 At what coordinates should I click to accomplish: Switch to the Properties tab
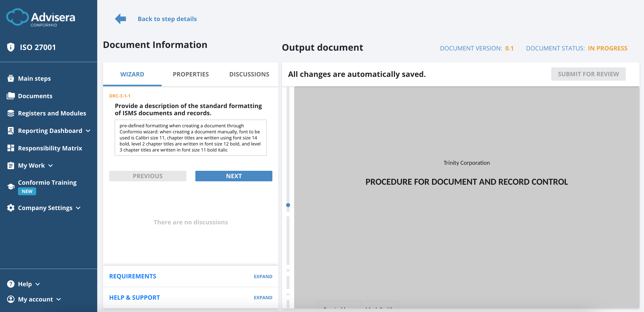pos(190,74)
